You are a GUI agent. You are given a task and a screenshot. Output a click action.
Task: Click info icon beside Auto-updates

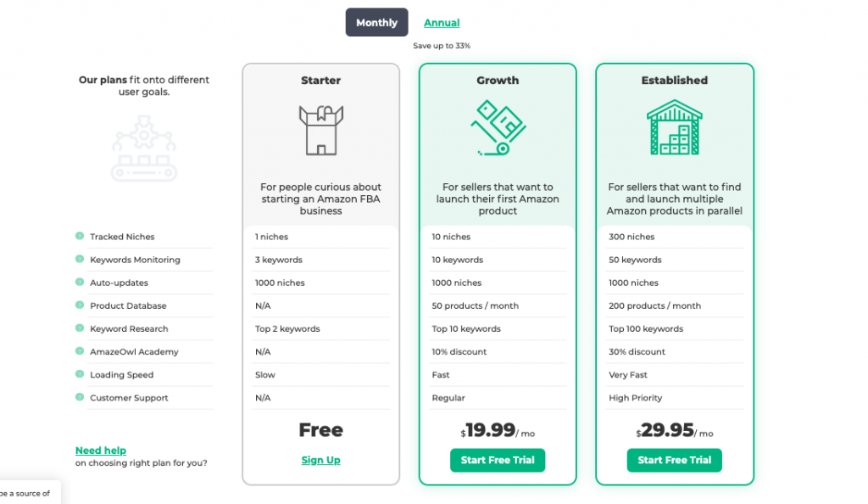[80, 282]
